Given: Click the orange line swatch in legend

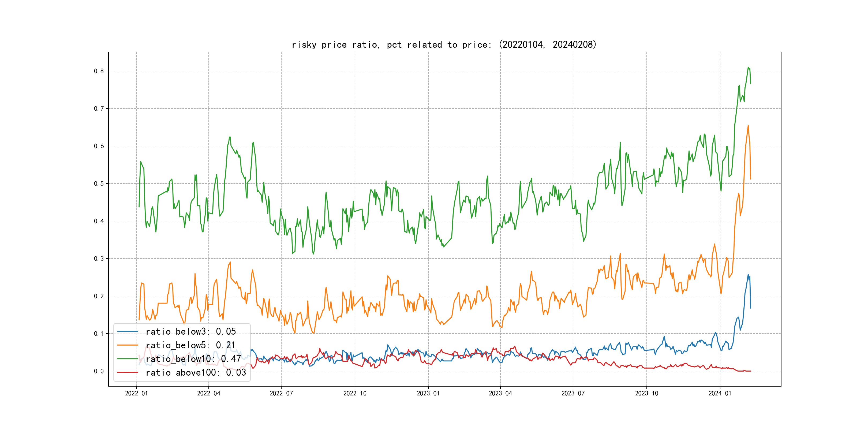Looking at the screenshot, I should point(127,345).
